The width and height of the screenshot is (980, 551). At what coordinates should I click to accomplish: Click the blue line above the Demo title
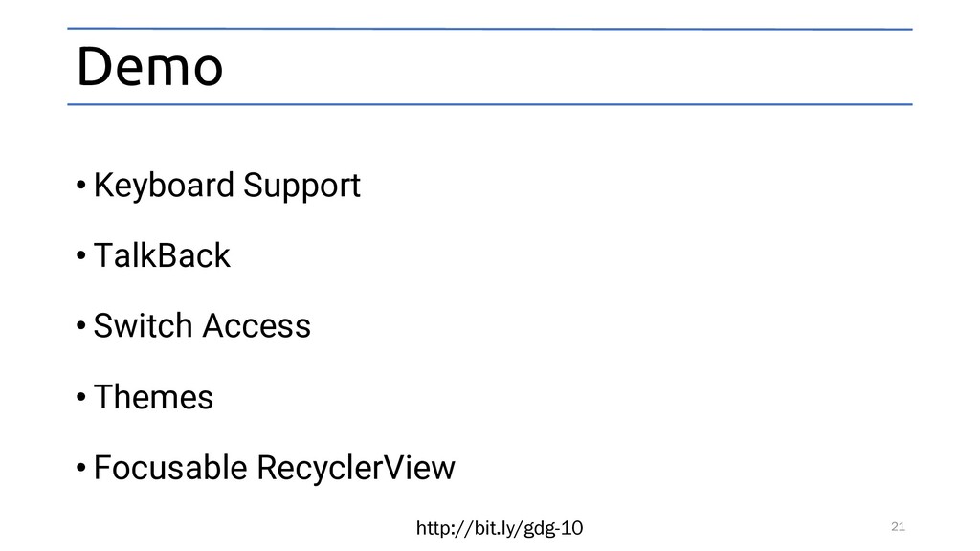(x=490, y=29)
